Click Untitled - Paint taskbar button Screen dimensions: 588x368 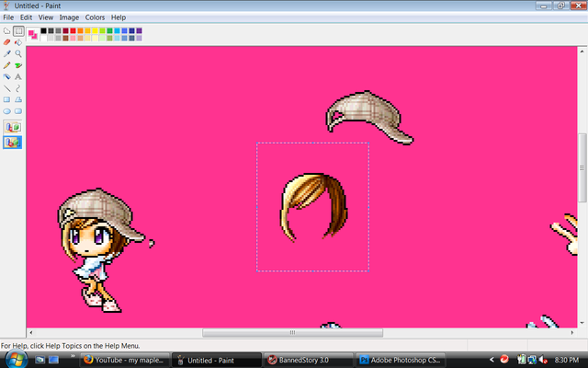click(217, 360)
